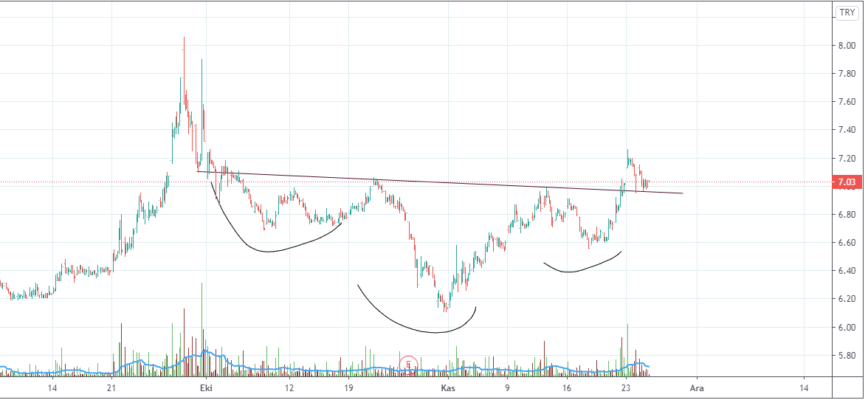Click the 6.00 price axis label
The image size is (868, 400).
pyautogui.click(x=847, y=328)
